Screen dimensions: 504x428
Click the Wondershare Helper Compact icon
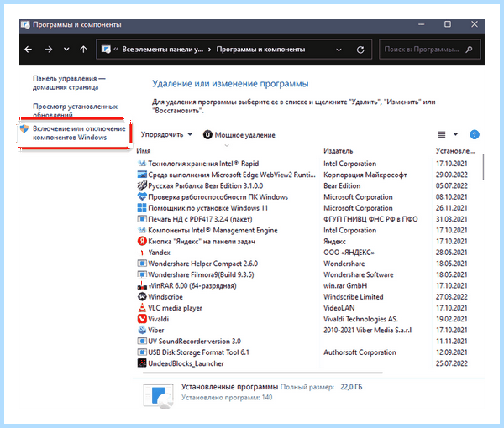pyautogui.click(x=142, y=264)
